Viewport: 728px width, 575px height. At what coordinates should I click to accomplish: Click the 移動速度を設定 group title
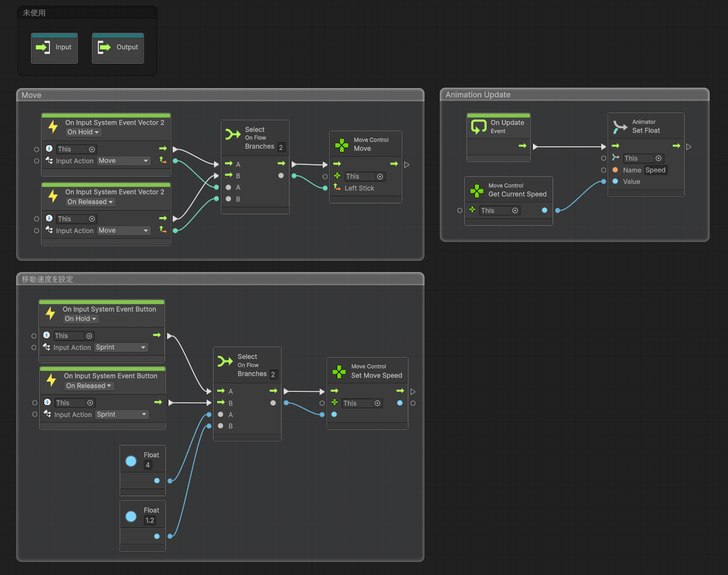(x=47, y=279)
